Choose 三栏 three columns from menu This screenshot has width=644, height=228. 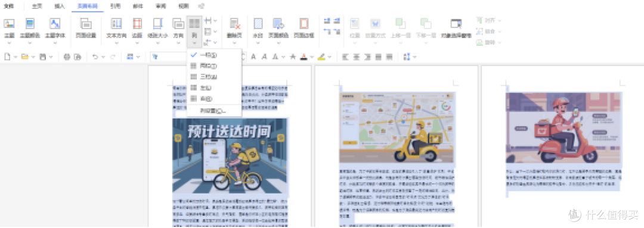[214, 77]
